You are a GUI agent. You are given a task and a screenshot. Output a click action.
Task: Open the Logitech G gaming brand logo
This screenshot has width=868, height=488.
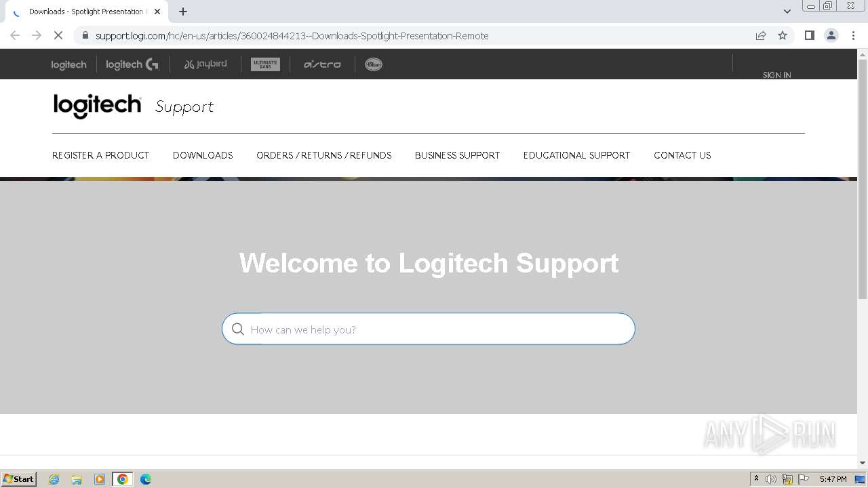[x=132, y=64]
